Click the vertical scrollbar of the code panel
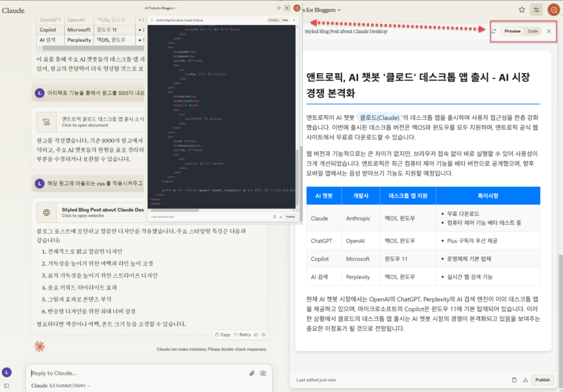563x392 pixels. point(296,178)
